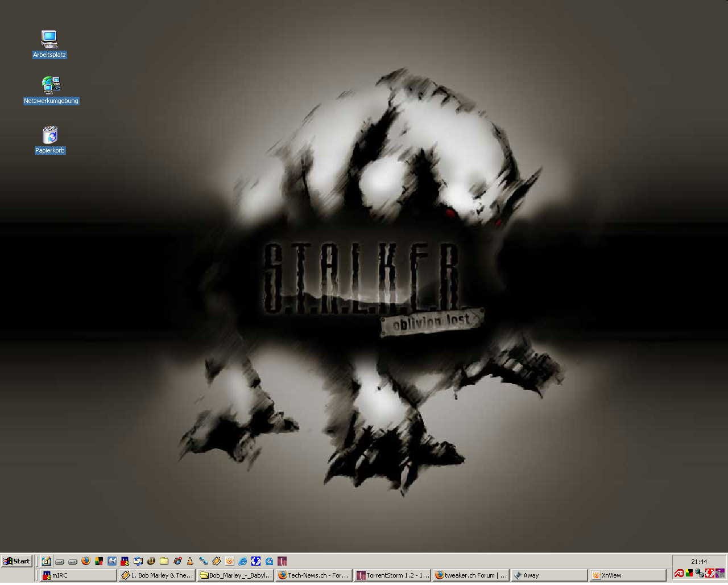Click the Show Desktop quick launch icon
Viewport: 728px width, 585px height.
point(47,561)
